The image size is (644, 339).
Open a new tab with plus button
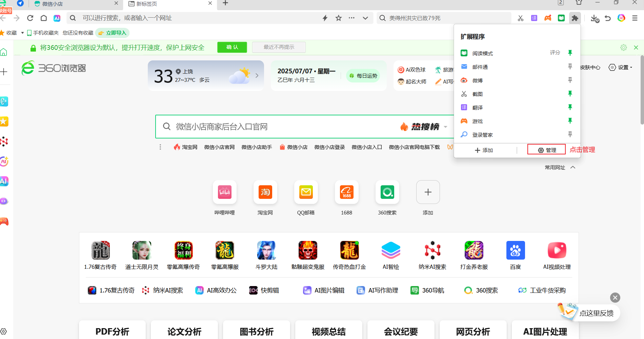coord(225,3)
